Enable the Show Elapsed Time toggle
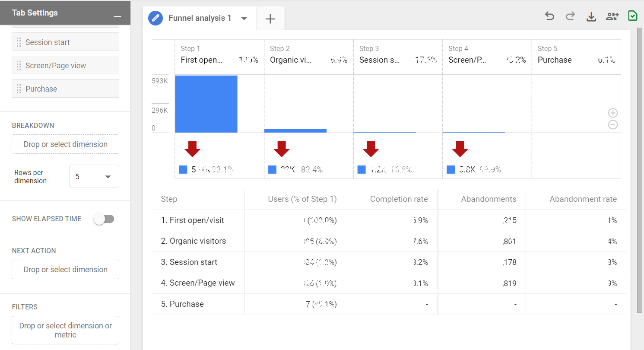 pos(104,219)
